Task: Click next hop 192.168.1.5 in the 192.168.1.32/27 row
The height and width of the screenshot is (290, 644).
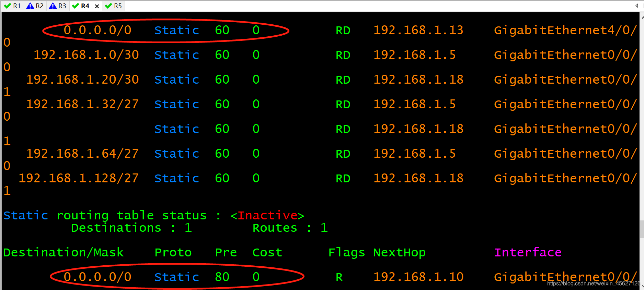Action: pos(415,104)
